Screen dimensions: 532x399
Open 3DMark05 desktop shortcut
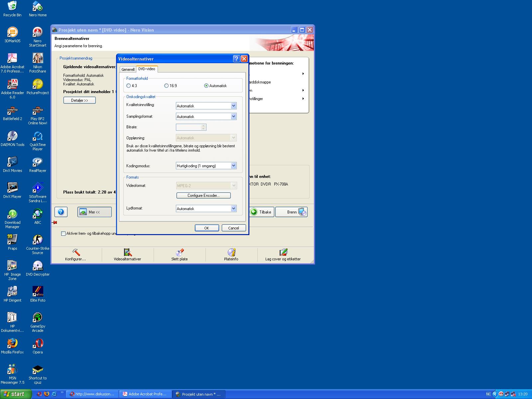tap(12, 35)
